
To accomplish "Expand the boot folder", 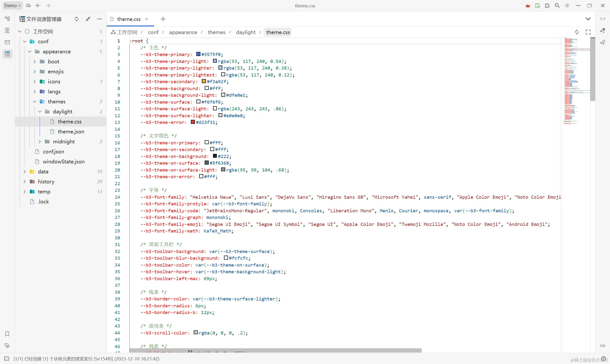I will (35, 61).
